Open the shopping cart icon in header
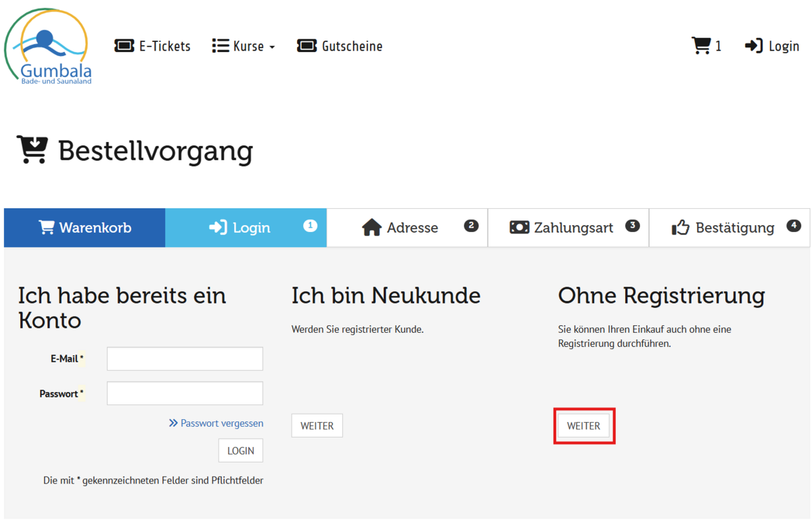The image size is (812, 520). (x=701, y=46)
